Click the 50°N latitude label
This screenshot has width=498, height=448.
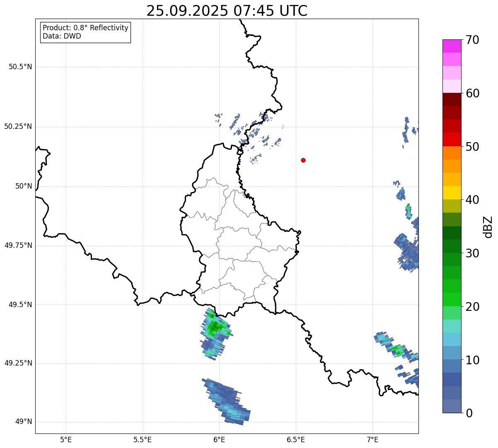[24, 186]
